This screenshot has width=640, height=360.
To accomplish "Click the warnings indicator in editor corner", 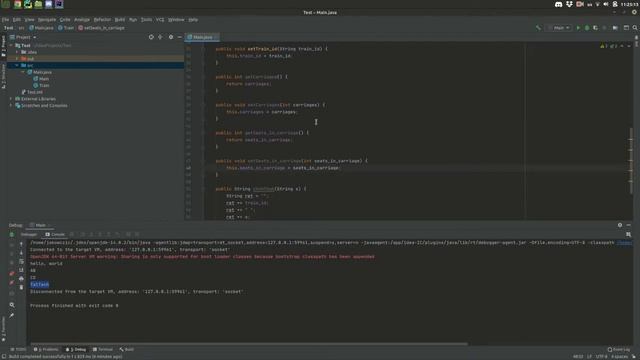I will coord(609,46).
